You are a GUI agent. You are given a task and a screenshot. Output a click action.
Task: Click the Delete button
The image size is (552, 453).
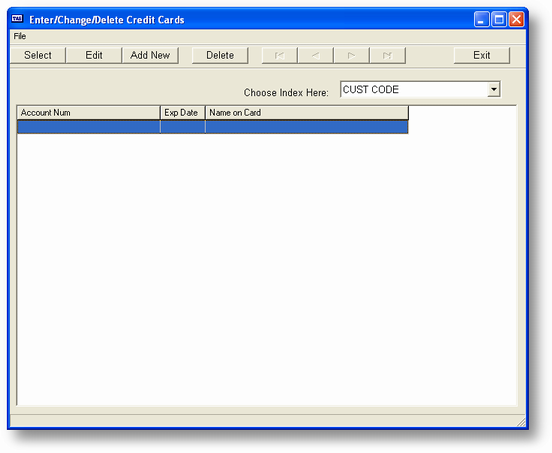[220, 55]
